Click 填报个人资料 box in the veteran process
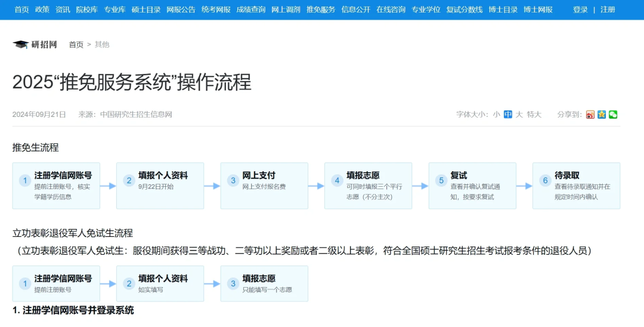Viewport: 644px width, 327px height. pos(160,283)
